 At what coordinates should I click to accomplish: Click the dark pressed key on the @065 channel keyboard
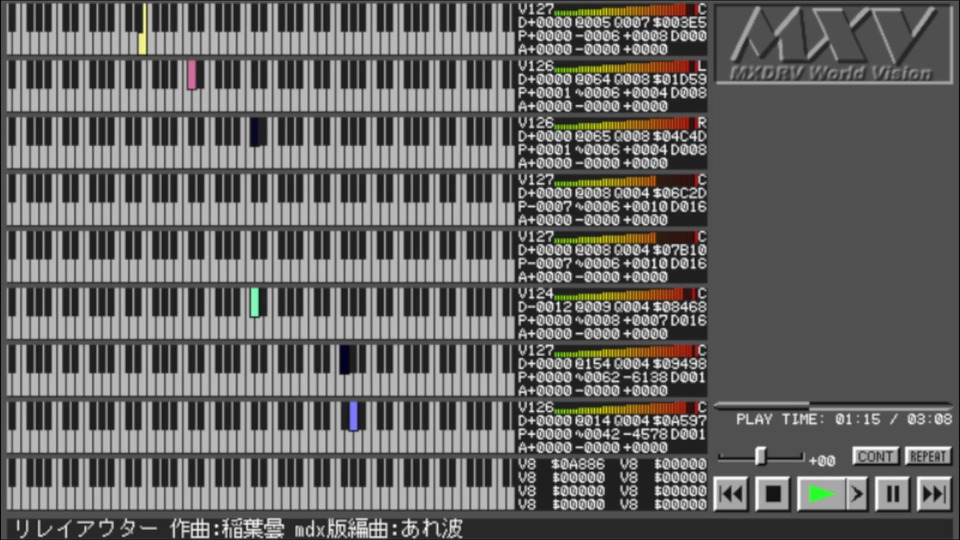pyautogui.click(x=255, y=132)
